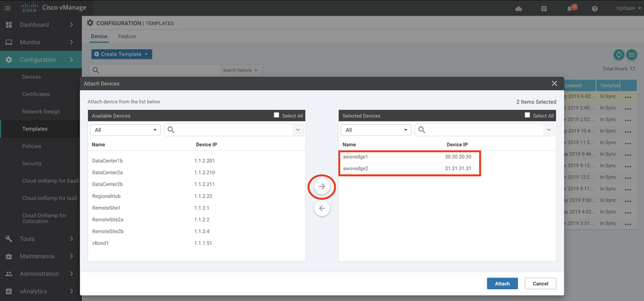Check Select All for Available Devices
Image resolution: width=644 pixels, height=301 pixels.
point(276,115)
